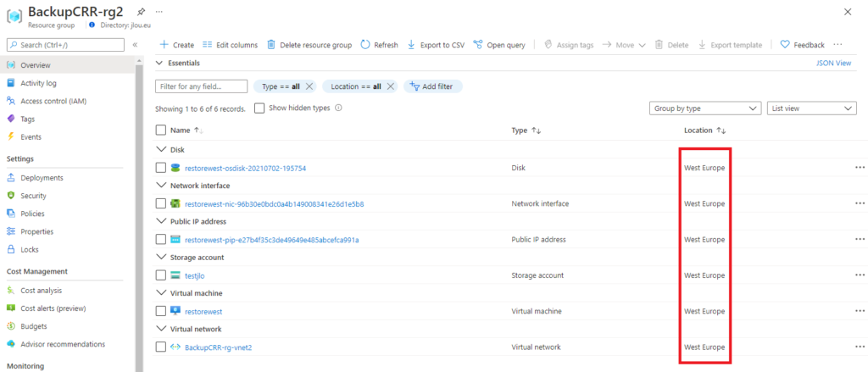Open the Group by type dropdown
This screenshot has height=372, width=868.
coord(705,108)
